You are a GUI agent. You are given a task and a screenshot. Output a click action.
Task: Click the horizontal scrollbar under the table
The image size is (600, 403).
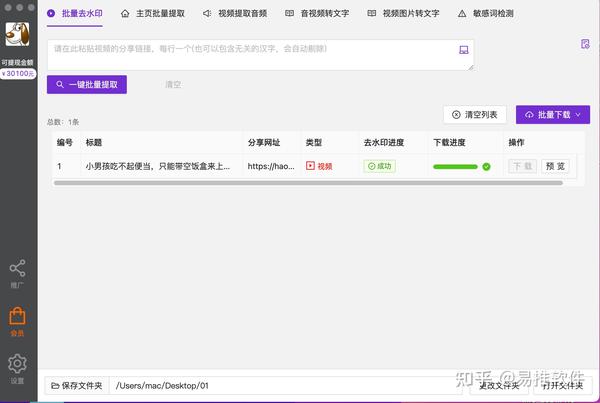click(x=308, y=183)
